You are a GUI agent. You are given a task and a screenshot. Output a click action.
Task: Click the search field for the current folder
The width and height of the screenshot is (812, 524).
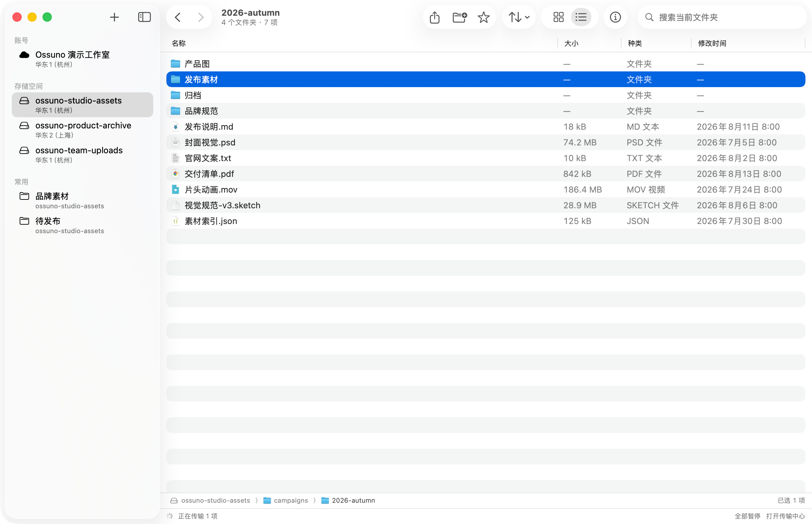(x=722, y=17)
